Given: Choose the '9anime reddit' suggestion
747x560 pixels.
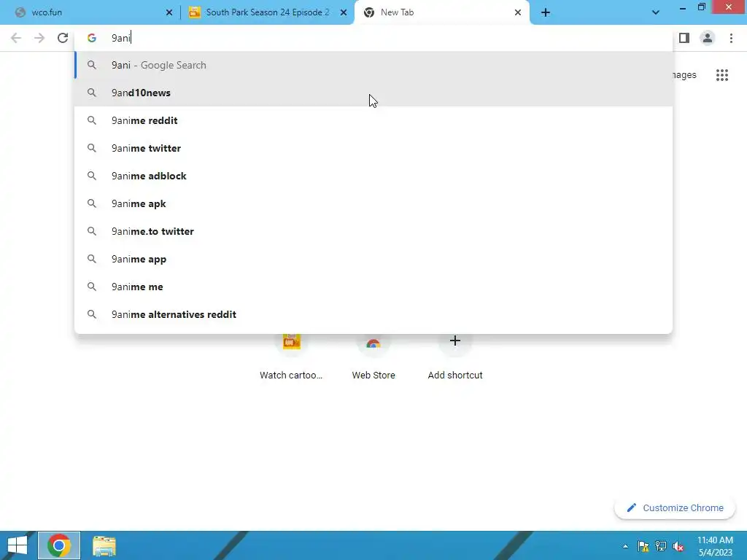Looking at the screenshot, I should pyautogui.click(x=373, y=120).
